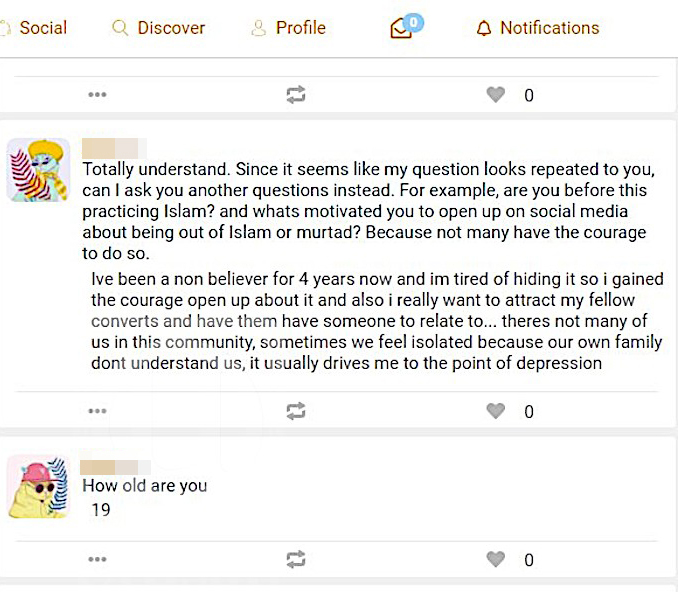Like the Islam question post
This screenshot has width=678, height=592.
[x=495, y=411]
